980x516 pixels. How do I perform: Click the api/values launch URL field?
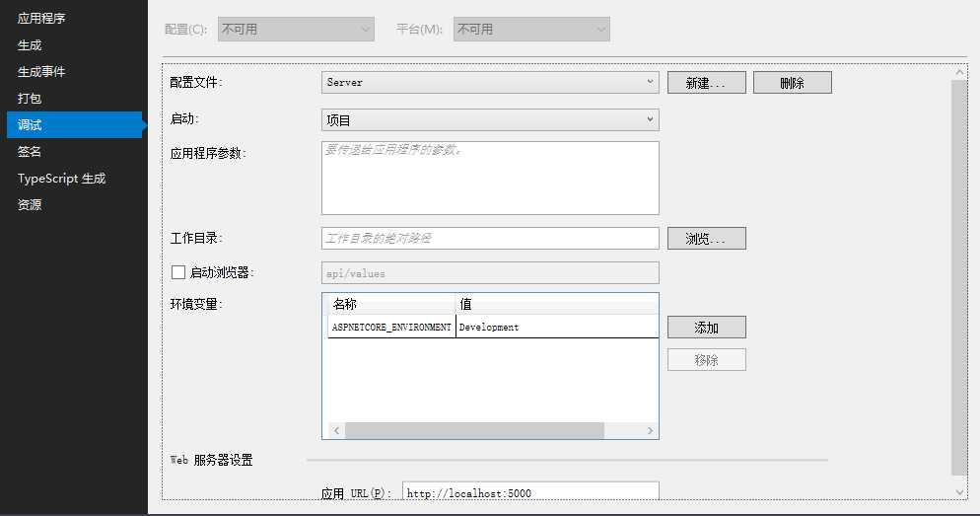(490, 273)
